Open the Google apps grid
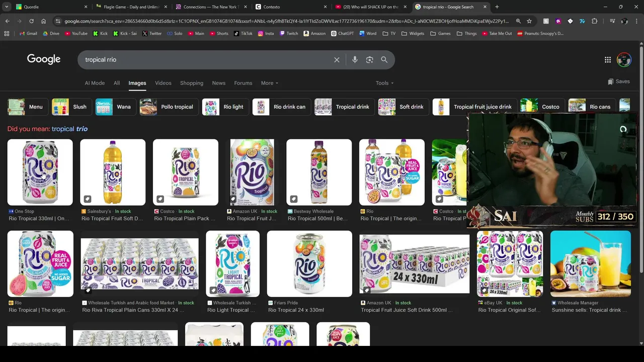644x362 pixels. click(608, 60)
